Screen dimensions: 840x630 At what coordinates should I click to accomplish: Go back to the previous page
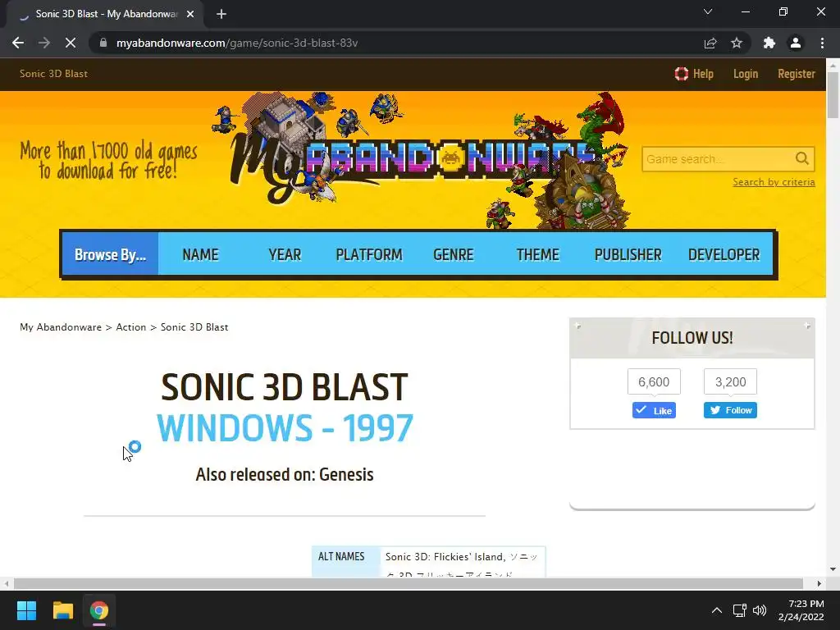pyautogui.click(x=18, y=43)
